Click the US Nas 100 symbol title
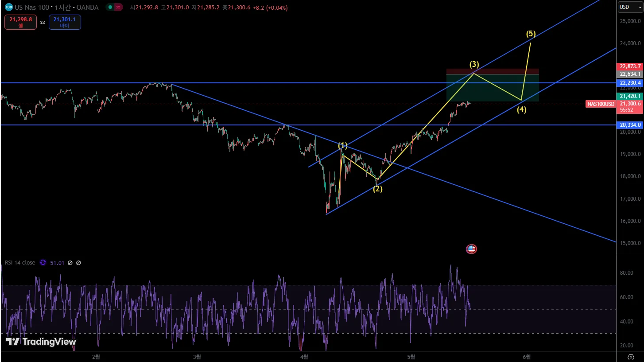Screen dimensions: 644x362 pos(32,8)
